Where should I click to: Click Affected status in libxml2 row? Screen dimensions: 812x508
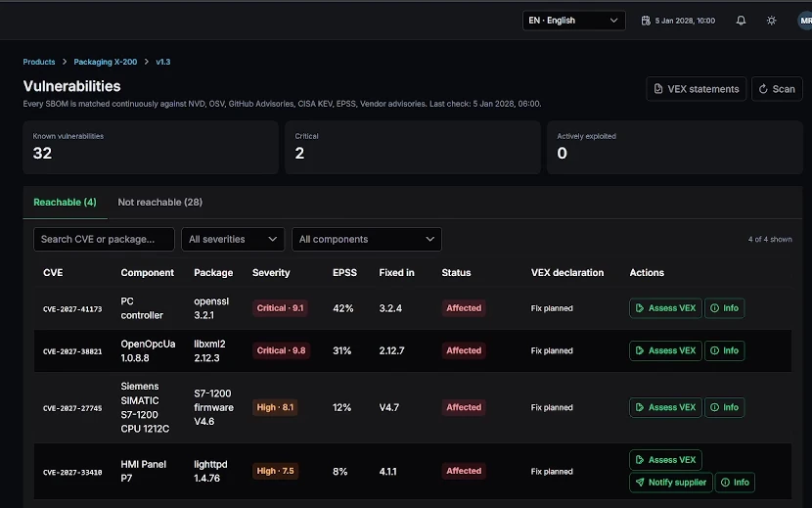pyautogui.click(x=464, y=350)
